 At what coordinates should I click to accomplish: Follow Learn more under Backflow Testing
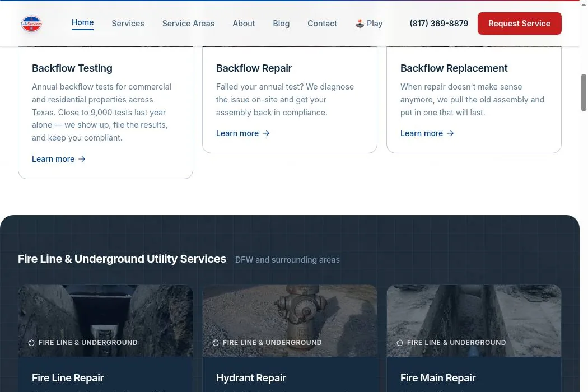(59, 159)
